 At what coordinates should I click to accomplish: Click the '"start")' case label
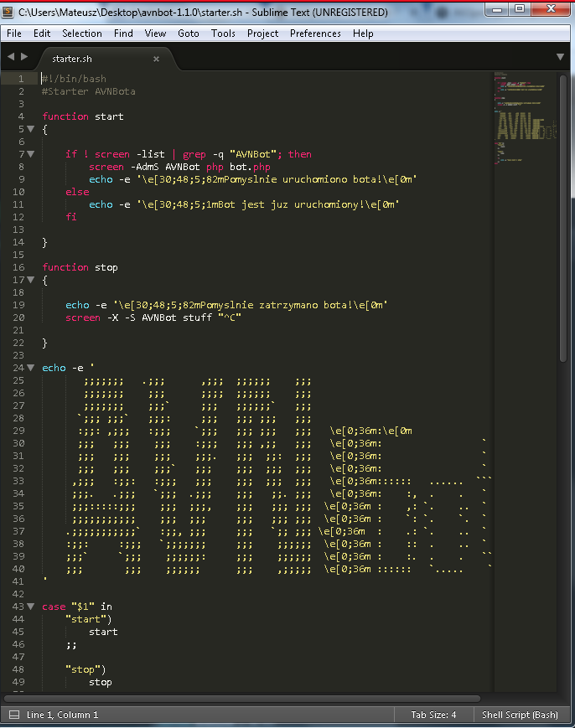click(x=89, y=619)
